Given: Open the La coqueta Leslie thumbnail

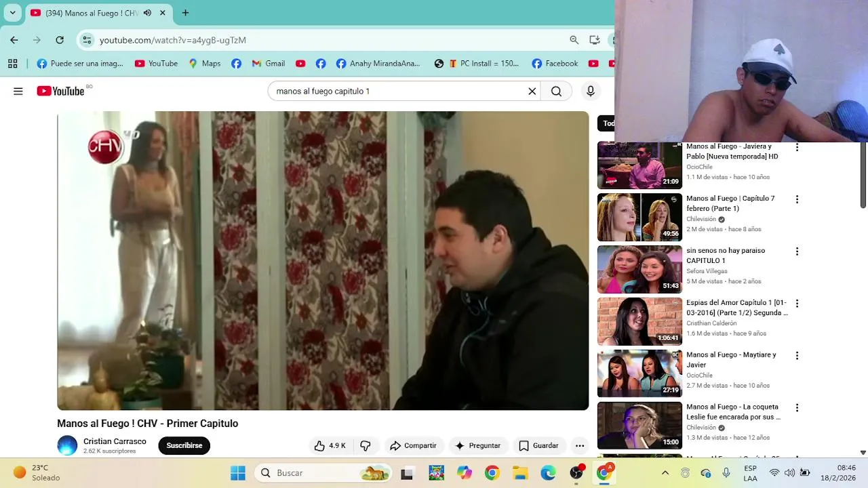Looking at the screenshot, I should (x=639, y=426).
